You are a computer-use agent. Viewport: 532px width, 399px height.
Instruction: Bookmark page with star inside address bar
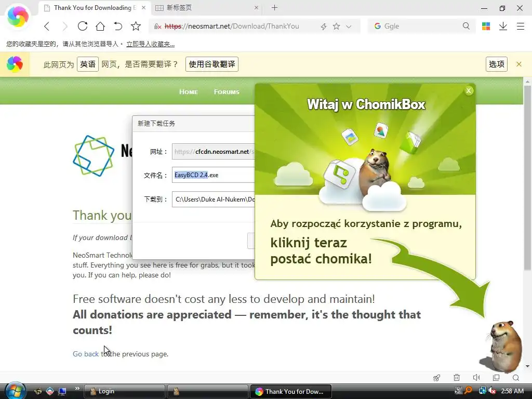336,26
